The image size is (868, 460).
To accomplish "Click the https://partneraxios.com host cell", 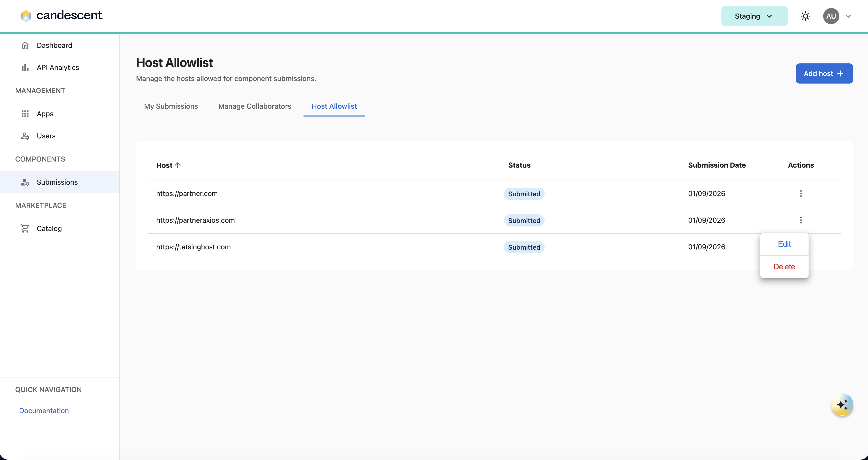I will click(195, 220).
